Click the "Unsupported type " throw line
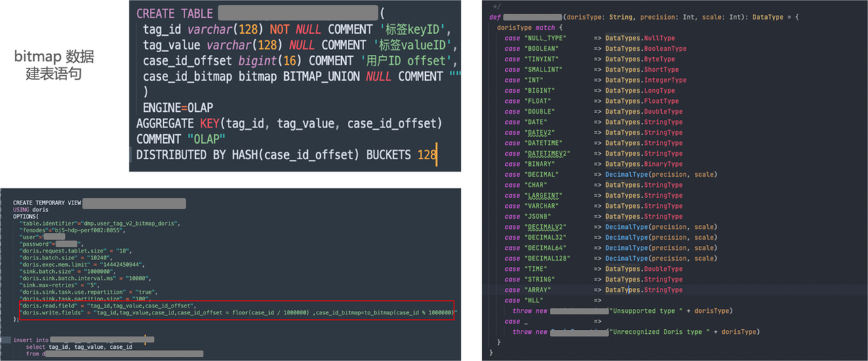 pyautogui.click(x=623, y=311)
